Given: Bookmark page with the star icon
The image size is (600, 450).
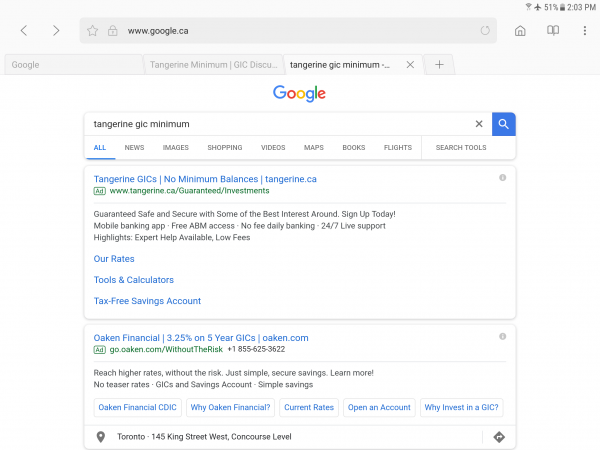Looking at the screenshot, I should [x=92, y=31].
